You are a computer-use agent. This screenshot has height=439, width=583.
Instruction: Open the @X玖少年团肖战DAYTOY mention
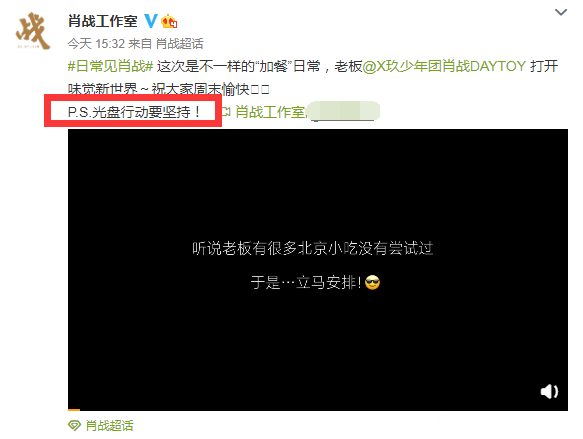click(444, 67)
